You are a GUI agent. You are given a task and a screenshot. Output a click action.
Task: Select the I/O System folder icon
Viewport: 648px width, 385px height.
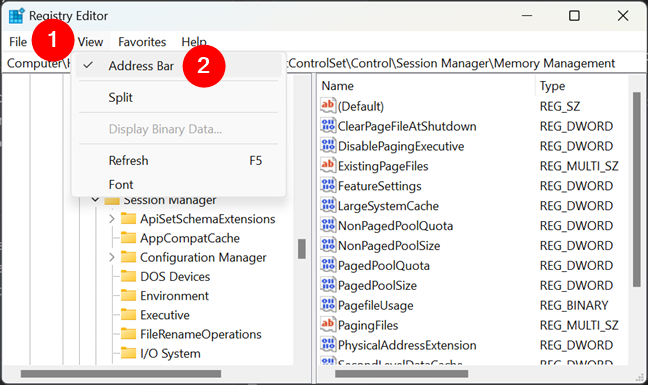tap(129, 353)
